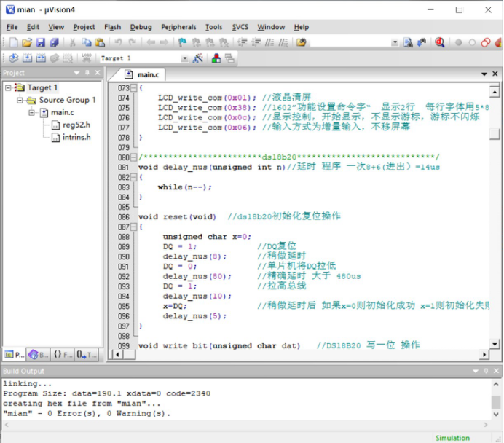The height and width of the screenshot is (443, 504).
Task: Copy selection with the copy icon
Action: tap(86, 42)
